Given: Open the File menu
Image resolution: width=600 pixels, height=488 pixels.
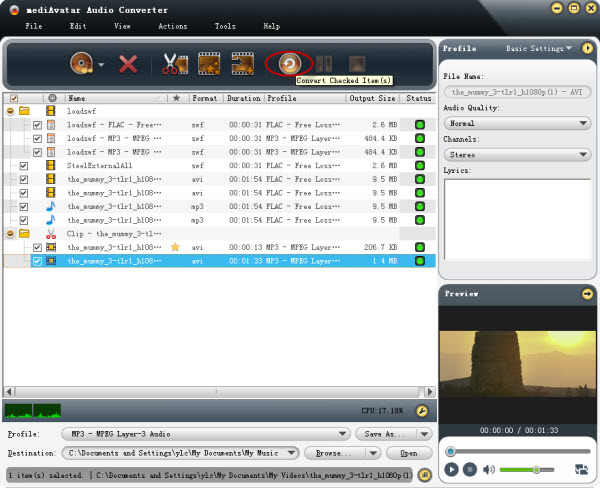Looking at the screenshot, I should pyautogui.click(x=34, y=26).
